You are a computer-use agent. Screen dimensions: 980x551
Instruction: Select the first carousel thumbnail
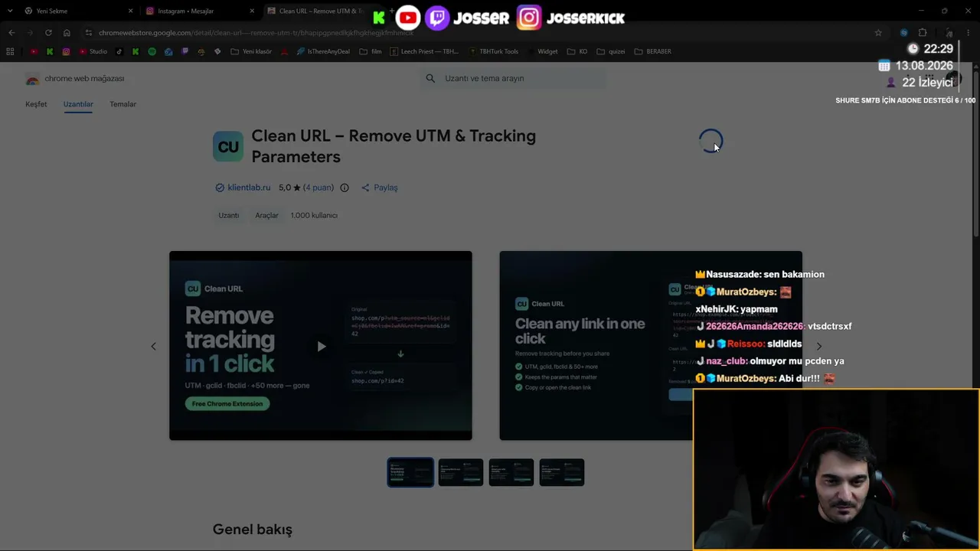tap(410, 472)
